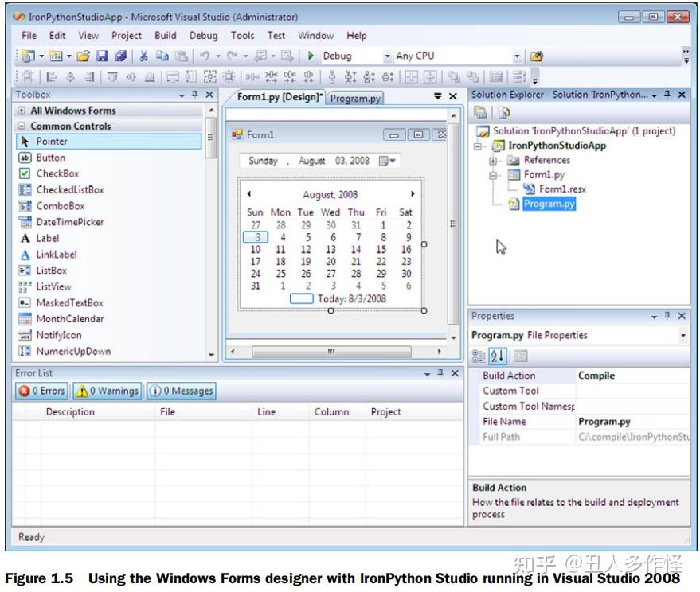This screenshot has width=700, height=592.
Task: Collapse the Common Controls toolbox group
Action: [21, 126]
